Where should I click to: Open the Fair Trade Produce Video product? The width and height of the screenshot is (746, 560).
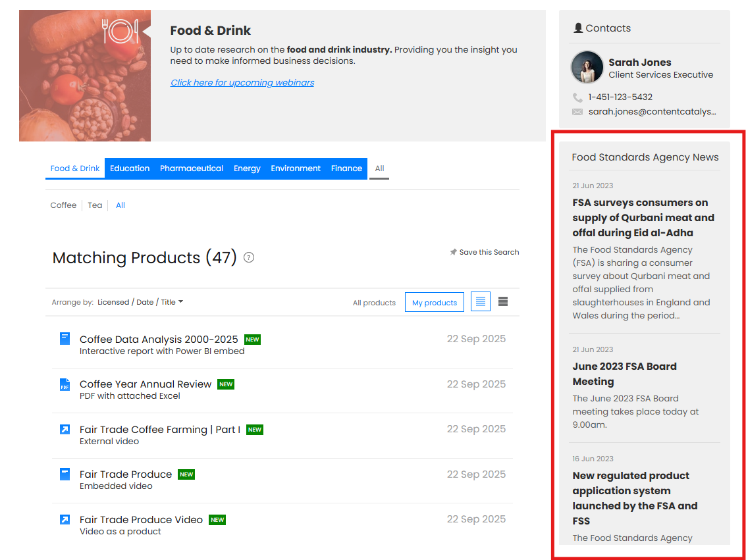(x=141, y=520)
